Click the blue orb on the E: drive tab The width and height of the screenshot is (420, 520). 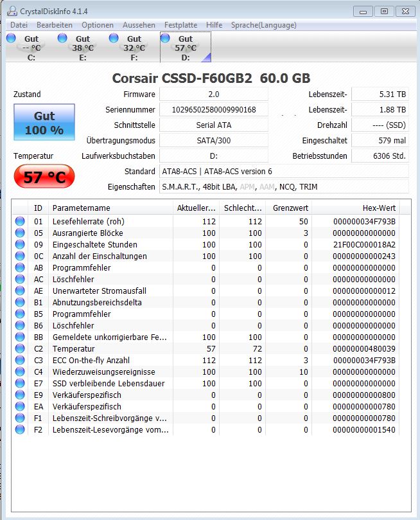[x=62, y=38]
